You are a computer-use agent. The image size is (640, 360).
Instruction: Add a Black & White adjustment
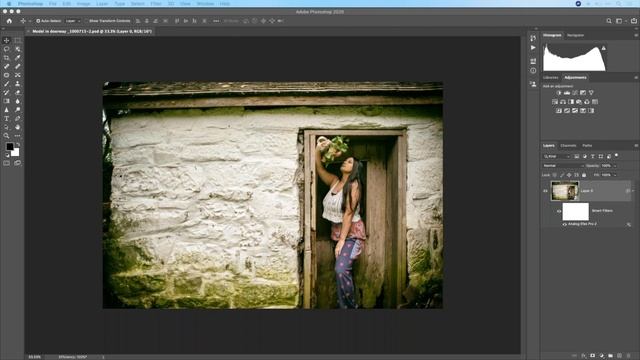coord(571,102)
